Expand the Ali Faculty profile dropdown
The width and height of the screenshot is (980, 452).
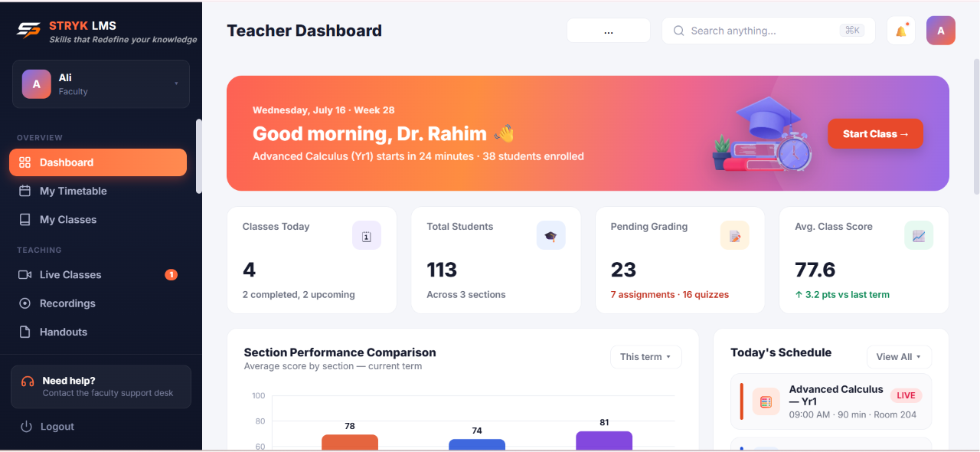click(101, 84)
